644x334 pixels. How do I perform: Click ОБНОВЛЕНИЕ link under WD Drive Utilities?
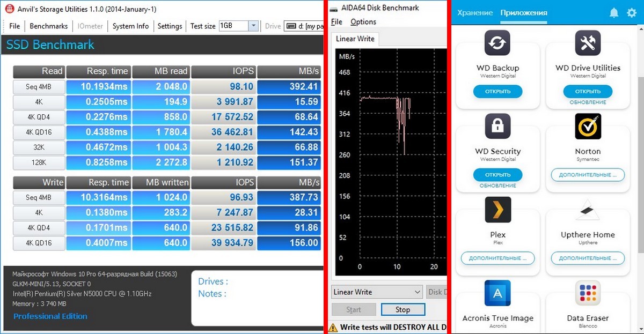pyautogui.click(x=588, y=102)
